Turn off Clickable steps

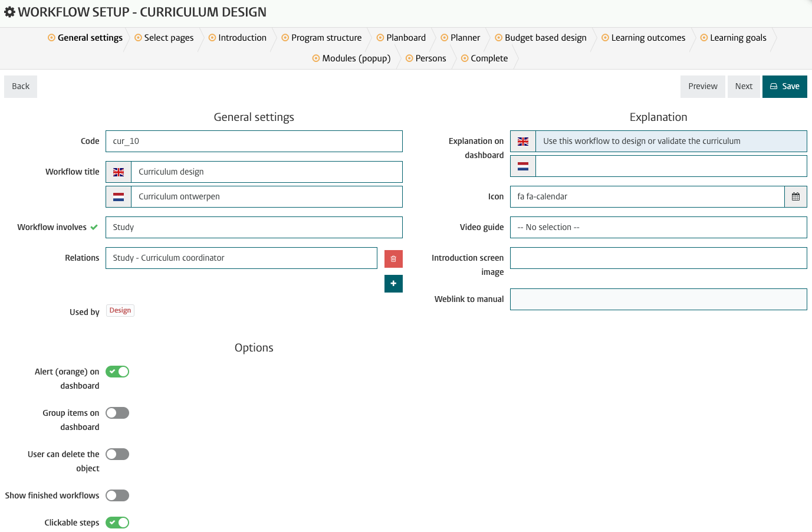point(117,522)
